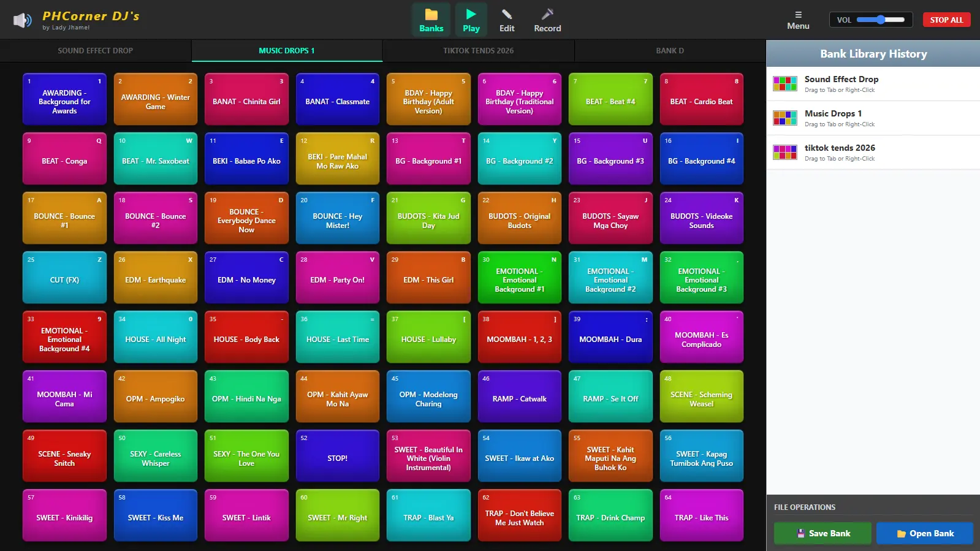Screen dimensions: 980x551
Task: Play TRAP - Drink Champ pad
Action: (x=610, y=515)
